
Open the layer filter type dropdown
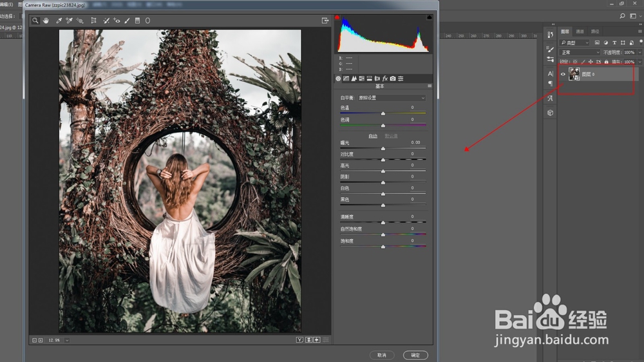tap(575, 43)
